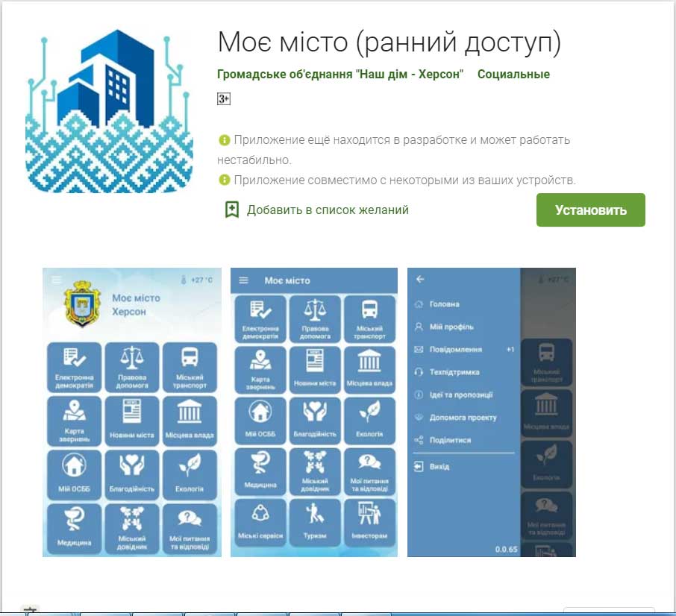The height and width of the screenshot is (616, 676).
Task: Open the Социальные category link
Action: 513,75
